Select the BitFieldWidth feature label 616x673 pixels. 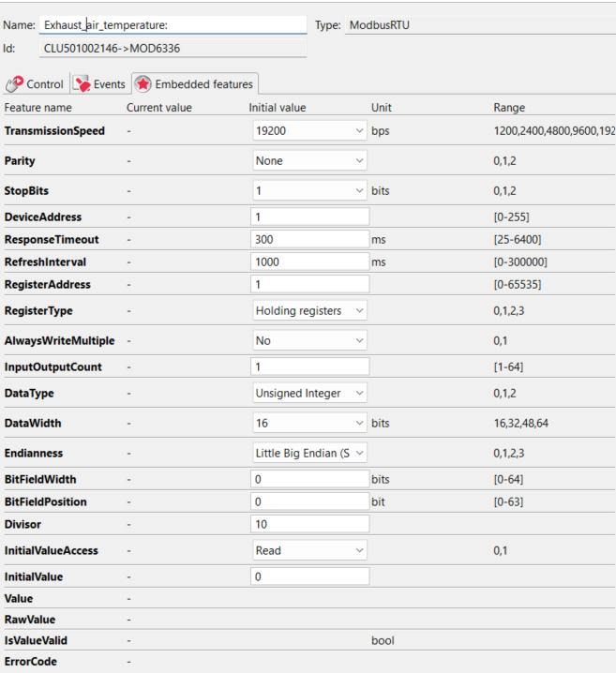coord(40,479)
